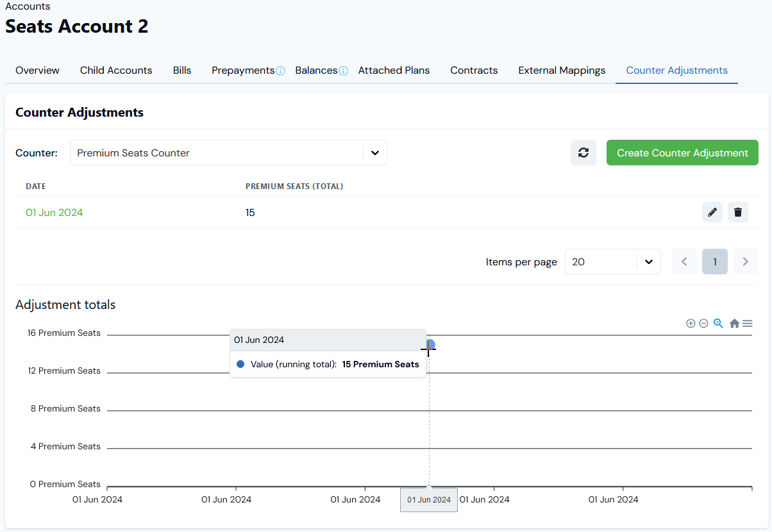Select page 1 in the pagination control
This screenshot has height=532, width=772.
[714, 262]
